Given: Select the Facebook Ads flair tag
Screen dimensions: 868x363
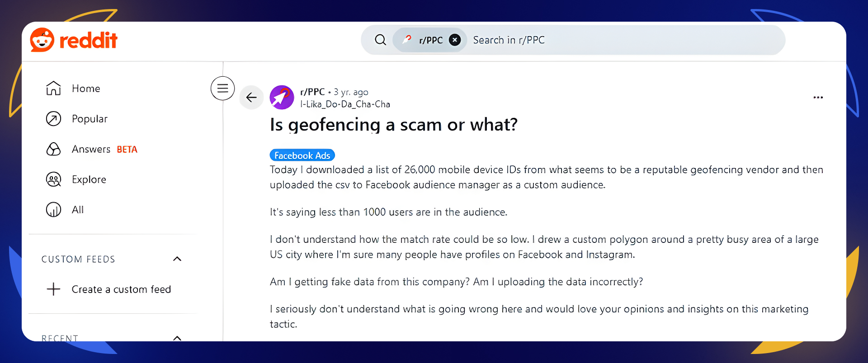Looking at the screenshot, I should (302, 155).
